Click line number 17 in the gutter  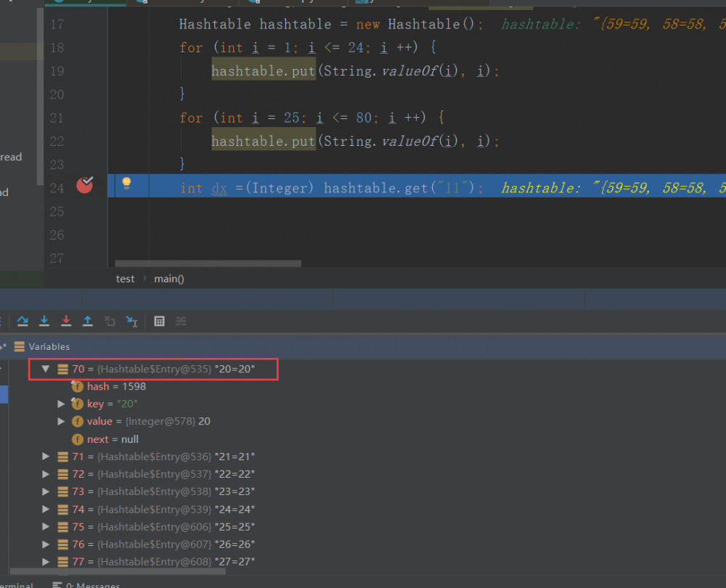click(57, 24)
